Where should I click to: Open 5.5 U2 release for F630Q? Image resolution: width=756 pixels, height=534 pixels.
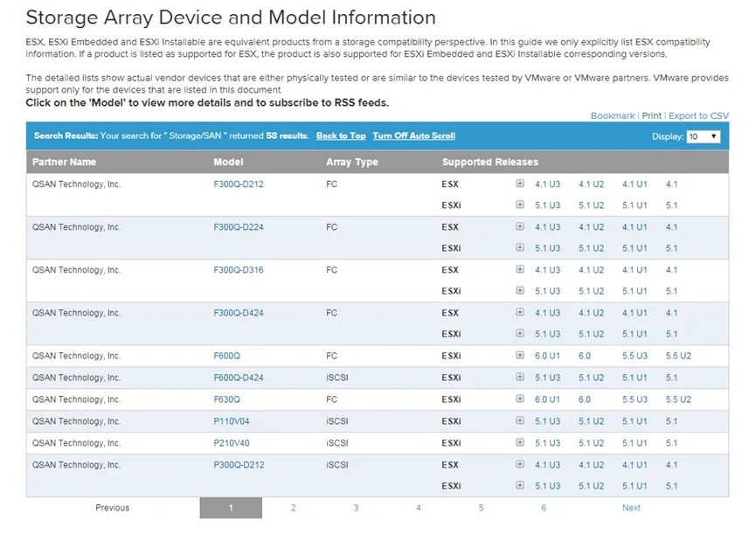pyautogui.click(x=678, y=399)
